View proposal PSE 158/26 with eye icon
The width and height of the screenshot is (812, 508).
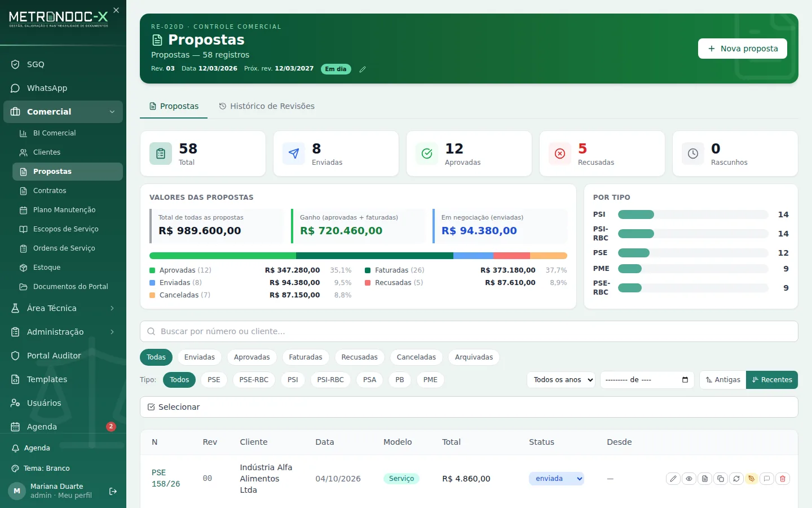(689, 479)
